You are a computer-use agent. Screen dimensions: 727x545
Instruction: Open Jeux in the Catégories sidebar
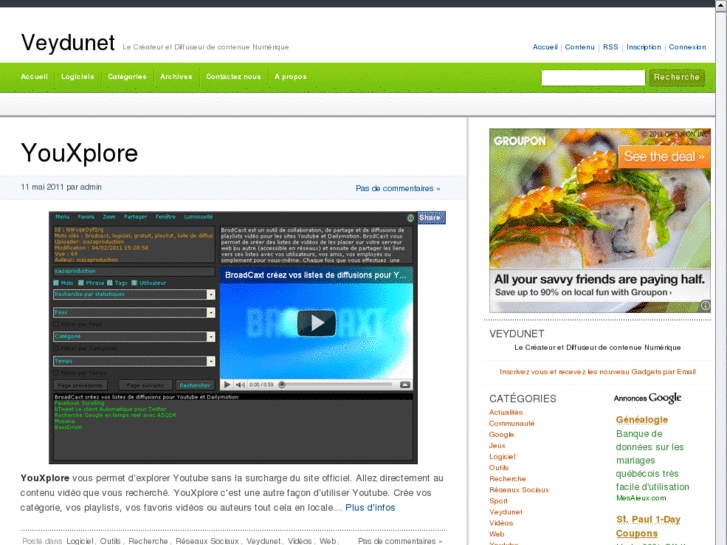click(x=497, y=445)
